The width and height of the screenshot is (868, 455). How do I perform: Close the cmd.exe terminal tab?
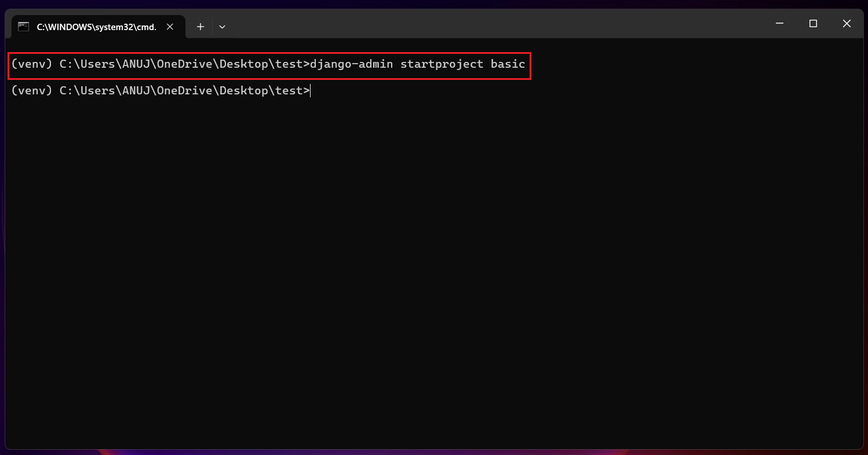pos(170,26)
